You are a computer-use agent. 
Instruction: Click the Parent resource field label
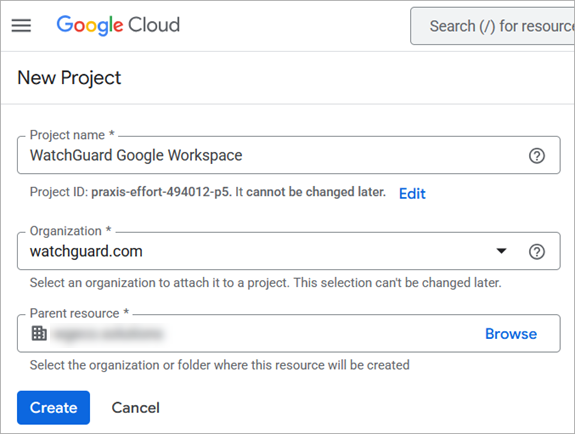(x=79, y=313)
